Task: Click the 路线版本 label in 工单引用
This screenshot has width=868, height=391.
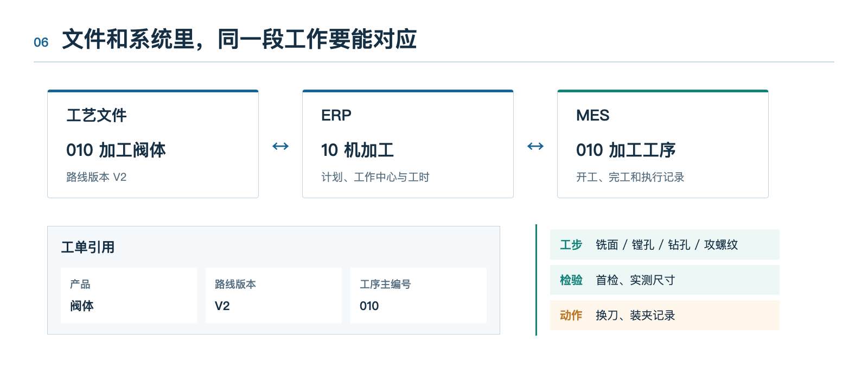Action: click(235, 284)
